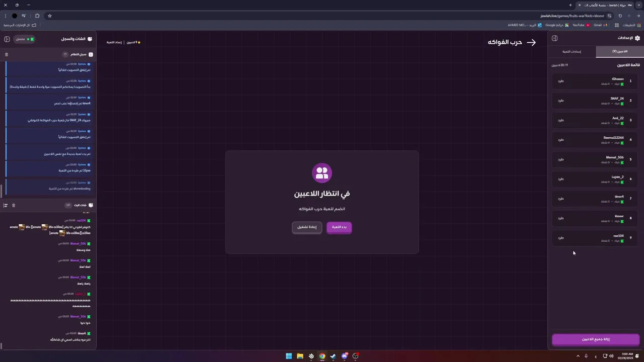
Task: Kick player rssr104 from the list
Action: pyautogui.click(x=560, y=238)
